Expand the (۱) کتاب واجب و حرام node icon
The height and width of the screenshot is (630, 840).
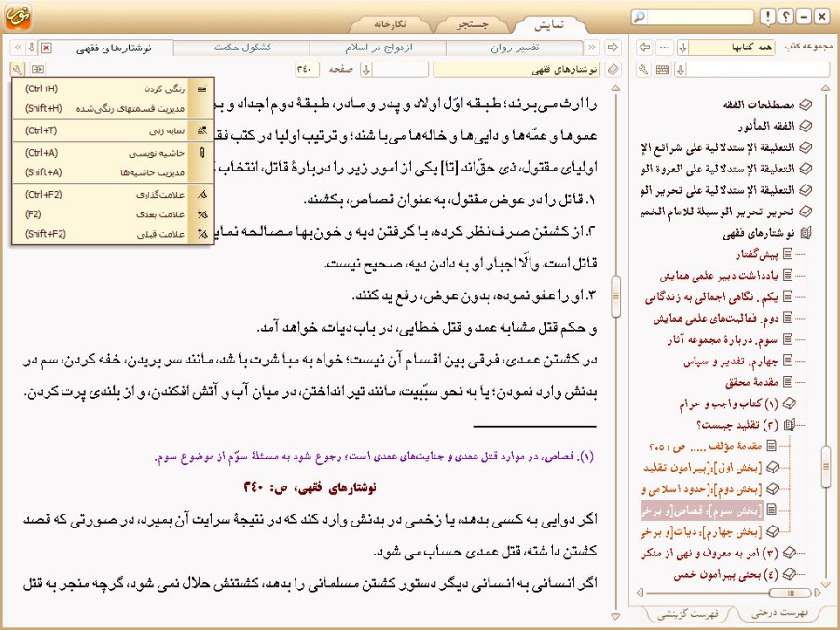(789, 404)
